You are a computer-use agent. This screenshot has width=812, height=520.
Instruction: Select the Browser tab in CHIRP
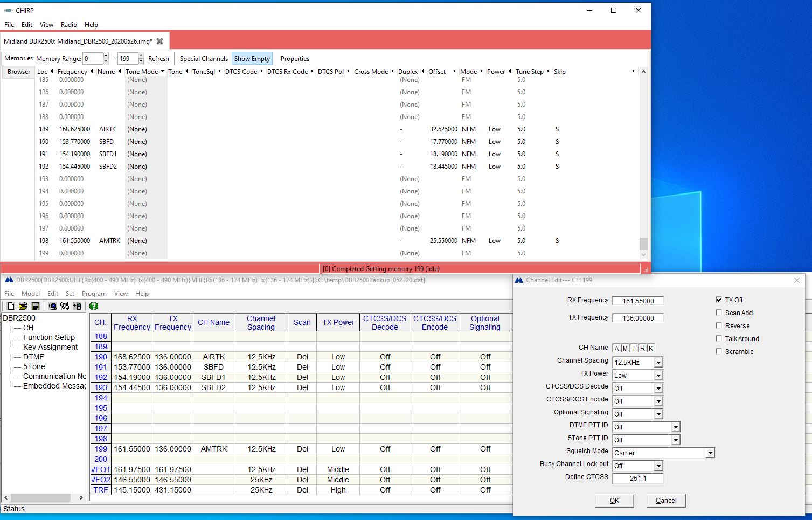pos(19,72)
